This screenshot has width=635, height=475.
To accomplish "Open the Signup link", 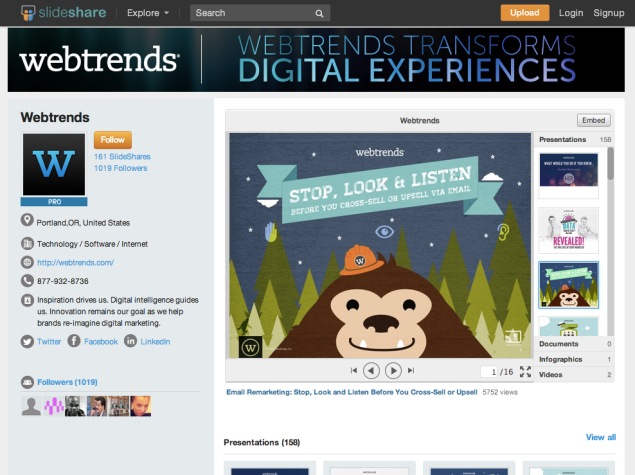I will [609, 13].
